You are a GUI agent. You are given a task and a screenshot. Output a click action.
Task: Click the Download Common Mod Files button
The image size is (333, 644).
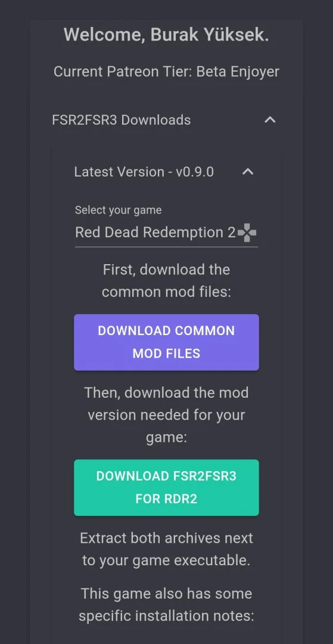click(166, 342)
